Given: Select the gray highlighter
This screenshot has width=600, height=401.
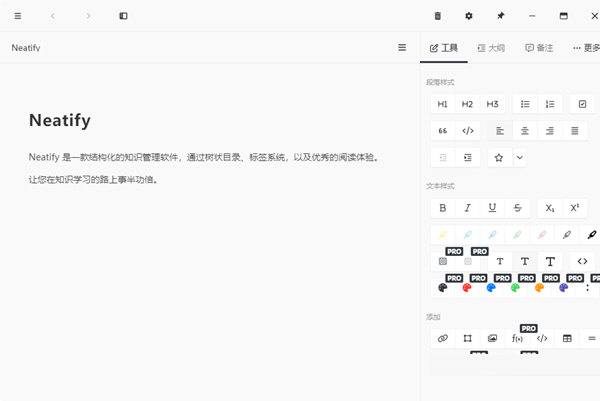Looking at the screenshot, I should (x=567, y=235).
